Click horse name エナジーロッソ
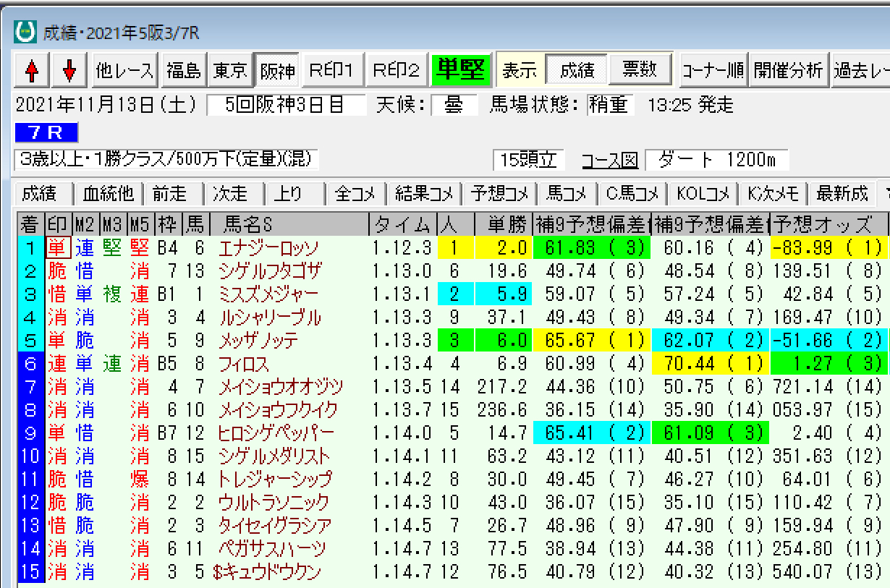 click(268, 248)
